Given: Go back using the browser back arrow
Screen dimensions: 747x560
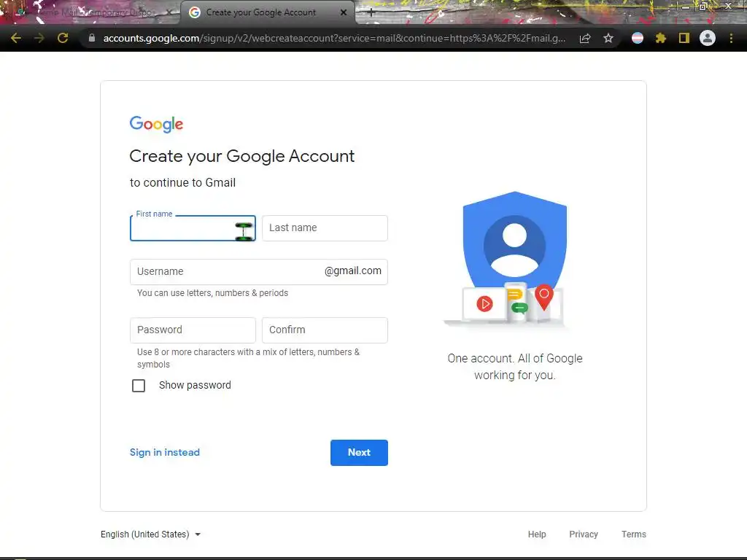Looking at the screenshot, I should (x=16, y=38).
